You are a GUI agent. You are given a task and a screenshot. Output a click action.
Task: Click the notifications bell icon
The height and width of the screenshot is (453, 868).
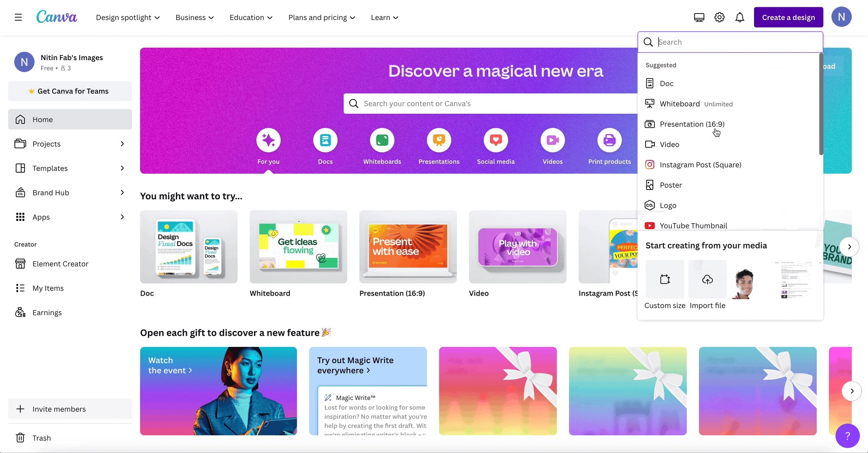click(x=740, y=17)
